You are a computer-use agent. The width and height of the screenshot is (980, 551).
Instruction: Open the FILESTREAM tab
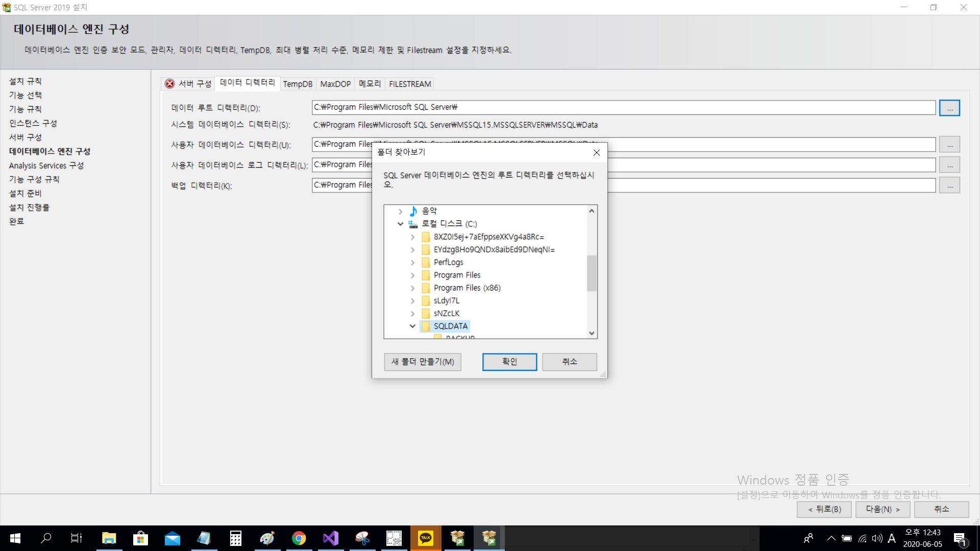click(x=410, y=84)
